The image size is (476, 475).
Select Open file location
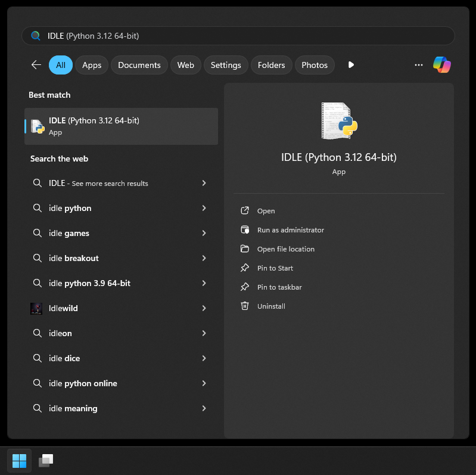pyautogui.click(x=285, y=249)
